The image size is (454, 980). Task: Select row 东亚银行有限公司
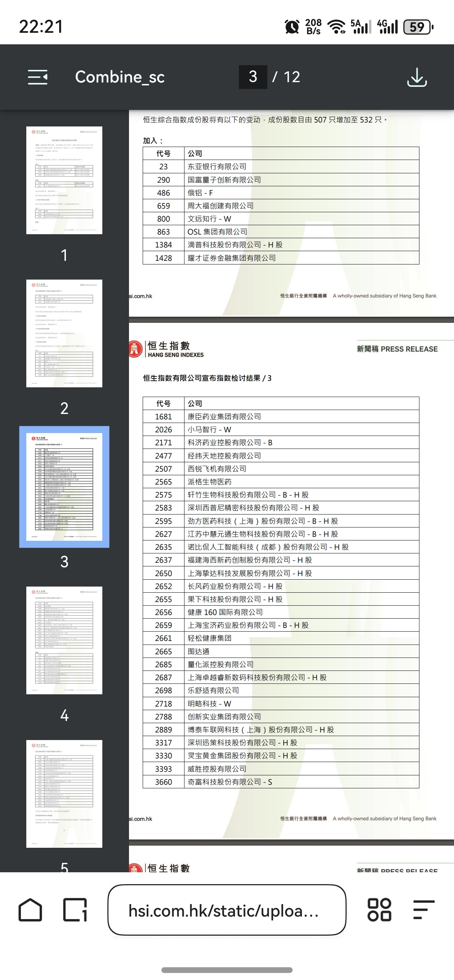pos(281,166)
